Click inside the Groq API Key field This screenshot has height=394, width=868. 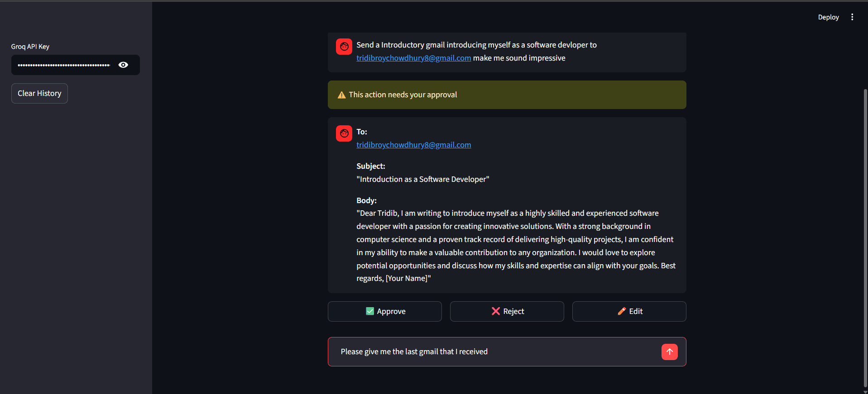click(x=64, y=65)
